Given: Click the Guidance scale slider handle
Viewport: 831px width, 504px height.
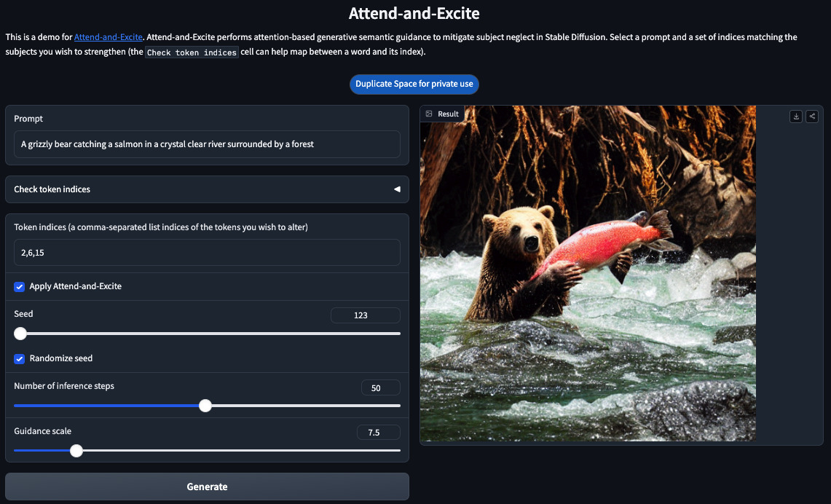Looking at the screenshot, I should coord(76,451).
